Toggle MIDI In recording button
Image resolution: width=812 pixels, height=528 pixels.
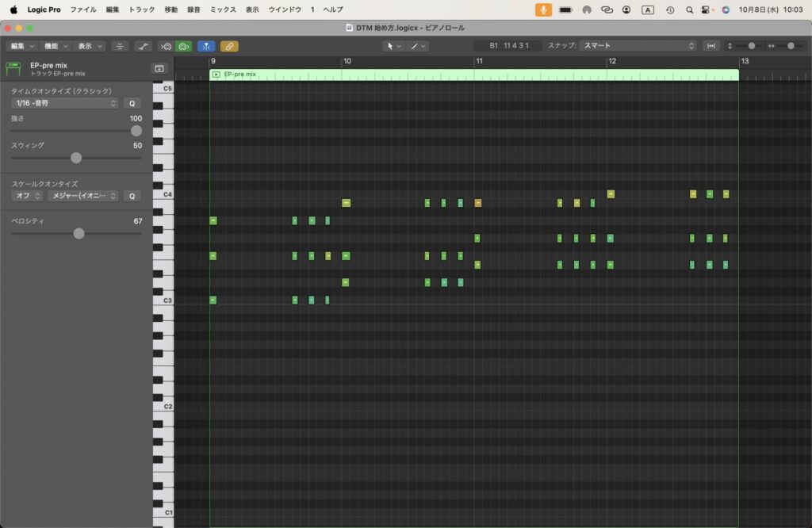tap(166, 46)
